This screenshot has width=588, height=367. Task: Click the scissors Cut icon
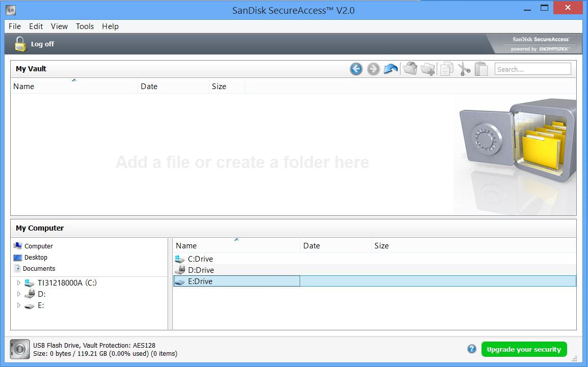(464, 69)
